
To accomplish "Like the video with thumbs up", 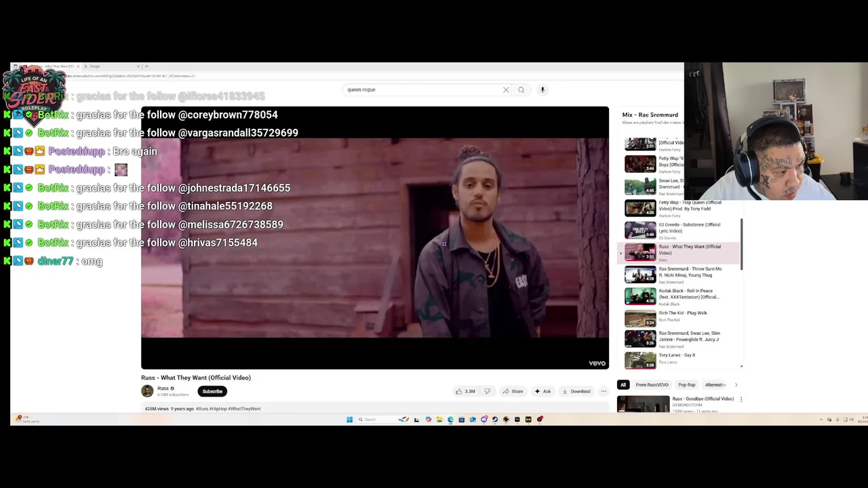I will [459, 391].
